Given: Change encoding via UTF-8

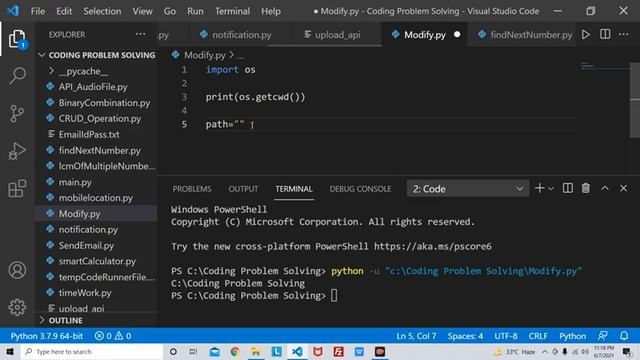Looking at the screenshot, I should pyautogui.click(x=506, y=336).
